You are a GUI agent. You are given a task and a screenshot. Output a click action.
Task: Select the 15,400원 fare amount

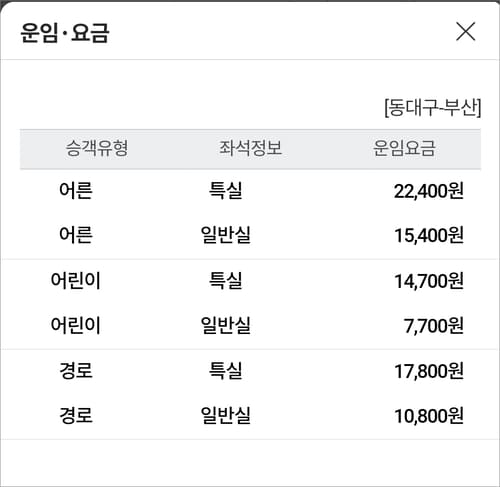(429, 235)
